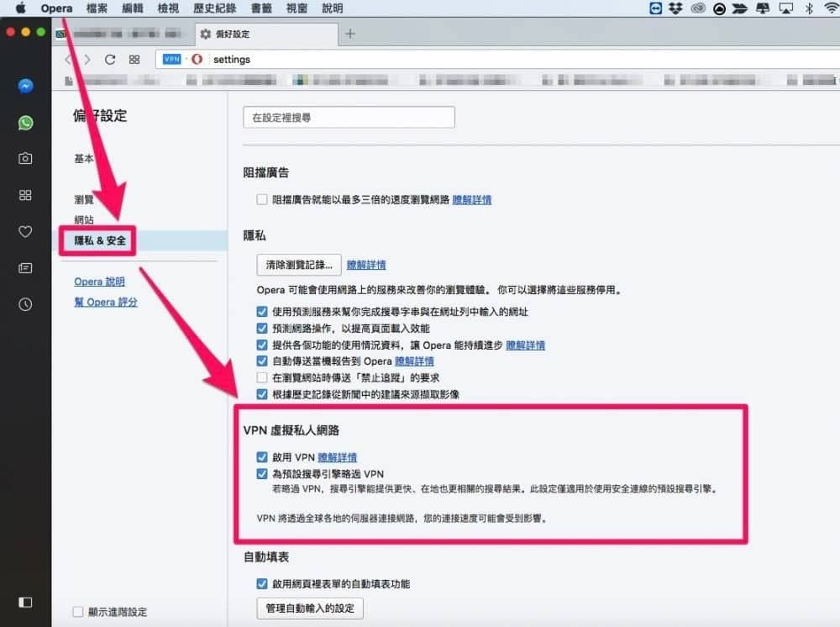Click the Bluetooth menu bar icon
Screen dimensions: 840x627
[809, 8]
